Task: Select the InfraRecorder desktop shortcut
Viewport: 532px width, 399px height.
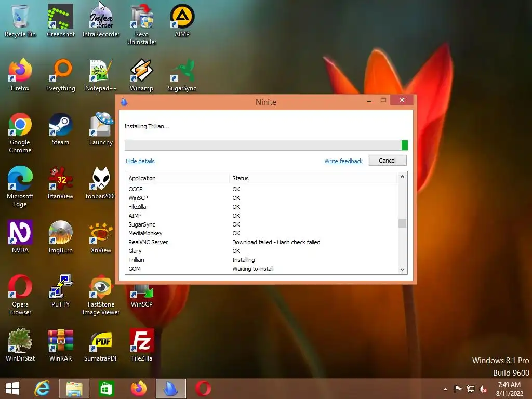Action: 101,21
